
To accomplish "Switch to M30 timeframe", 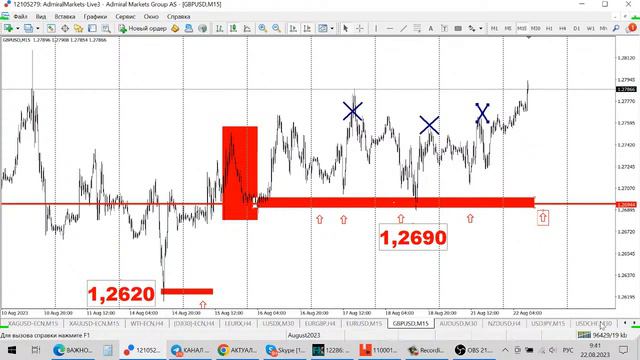I will point(535,28).
